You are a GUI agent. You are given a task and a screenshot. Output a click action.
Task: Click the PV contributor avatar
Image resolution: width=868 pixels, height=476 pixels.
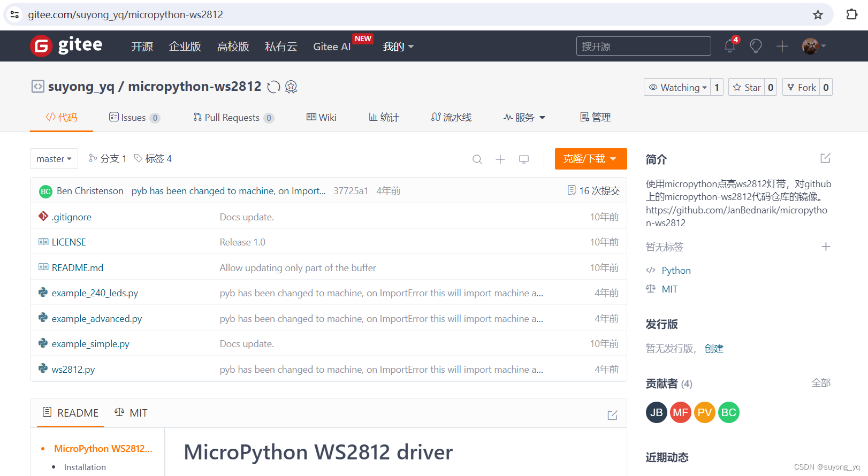pos(705,412)
